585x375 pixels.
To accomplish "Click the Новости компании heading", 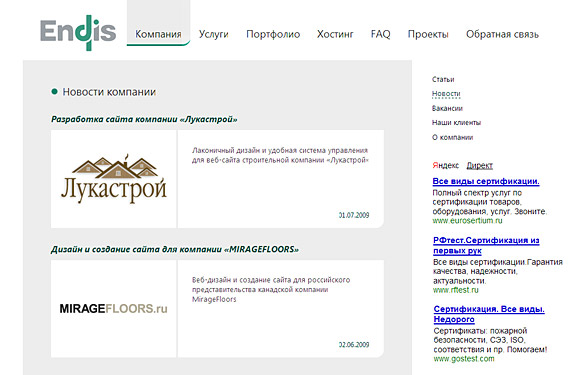I will [109, 92].
